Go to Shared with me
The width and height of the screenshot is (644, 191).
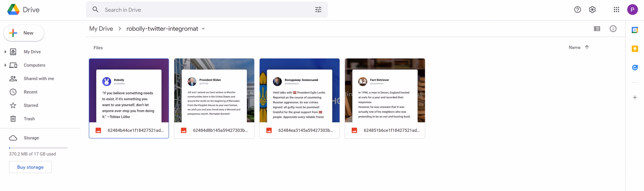tap(39, 78)
